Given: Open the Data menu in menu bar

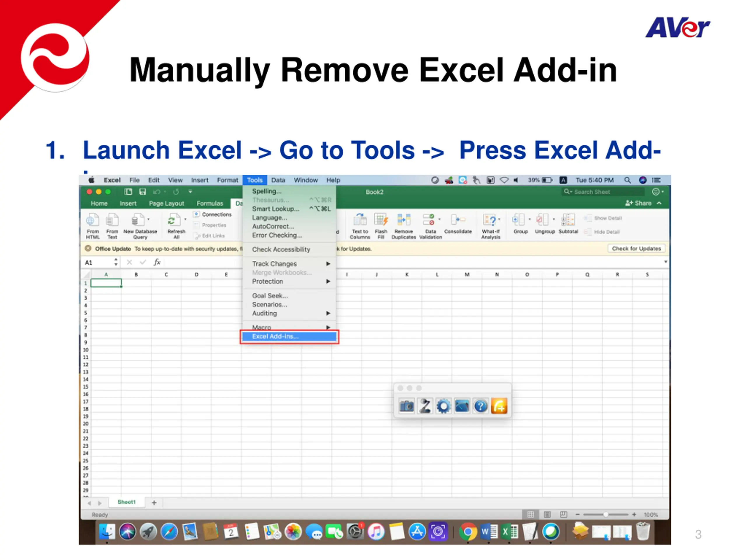Looking at the screenshot, I should (278, 180).
